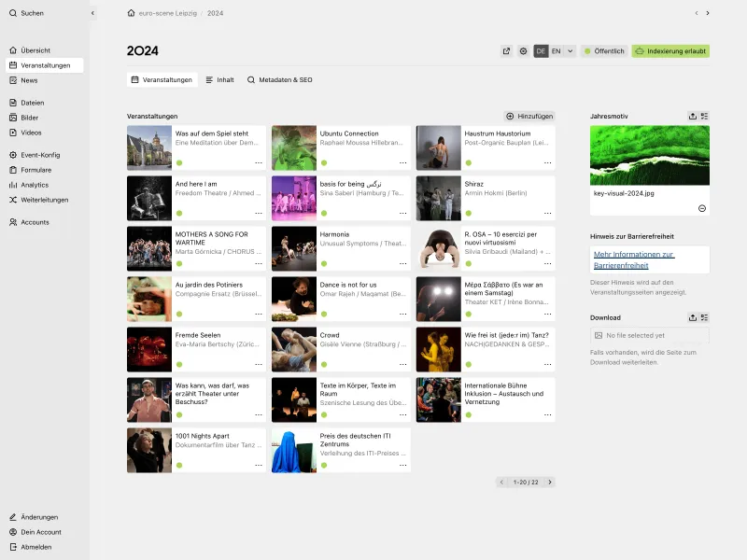Toggle the Öffentlich visibility status
747x560 pixels.
click(x=609, y=50)
